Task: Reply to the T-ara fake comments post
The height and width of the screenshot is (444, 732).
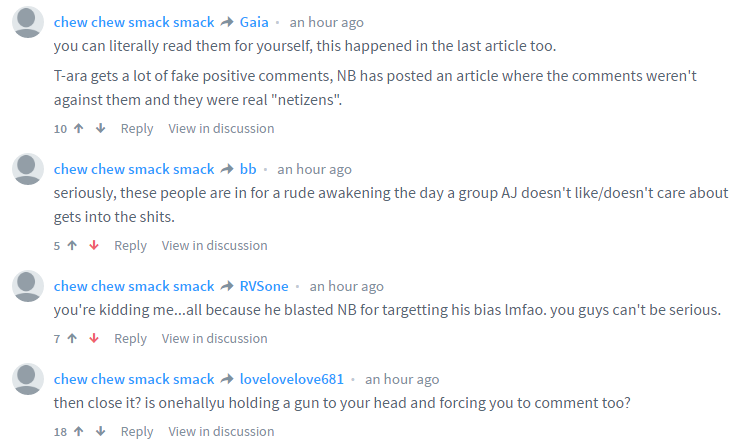Action: [137, 128]
